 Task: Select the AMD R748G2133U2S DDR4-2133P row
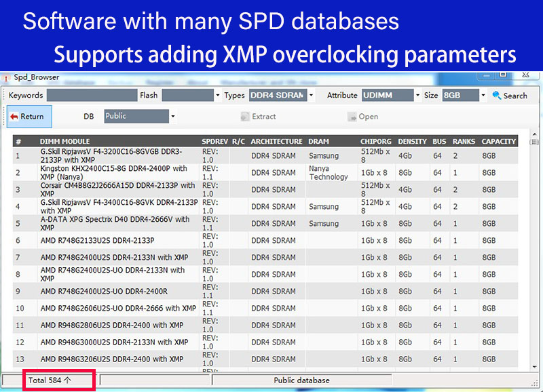[x=265, y=241]
